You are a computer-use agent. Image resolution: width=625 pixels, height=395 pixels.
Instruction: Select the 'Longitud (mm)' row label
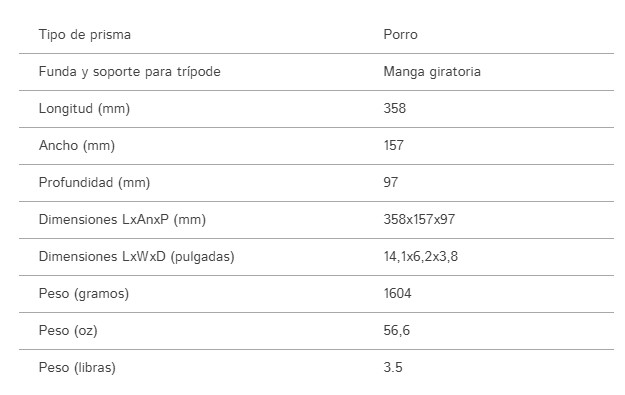pyautogui.click(x=84, y=108)
